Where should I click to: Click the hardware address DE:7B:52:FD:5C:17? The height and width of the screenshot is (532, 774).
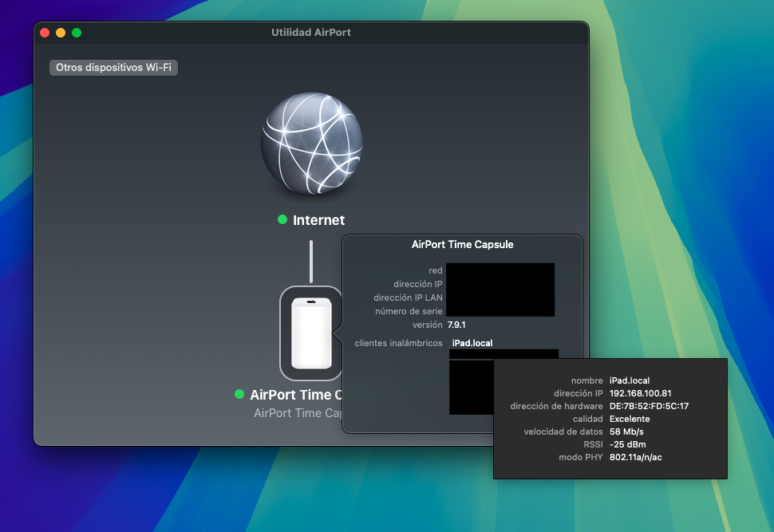(x=649, y=406)
